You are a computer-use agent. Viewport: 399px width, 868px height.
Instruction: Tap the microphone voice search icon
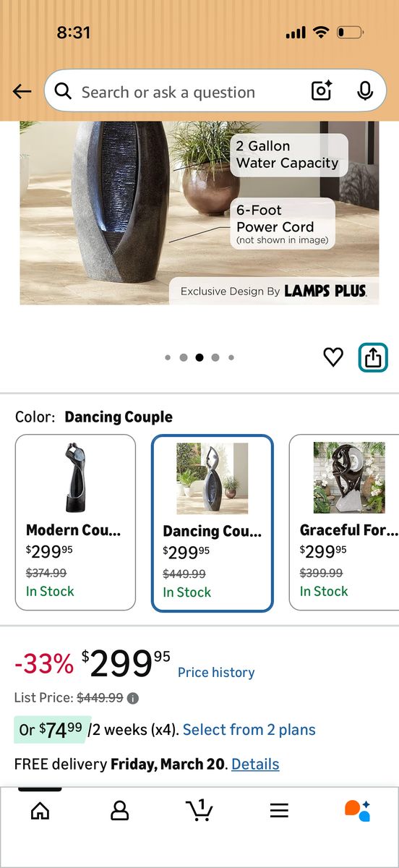(x=365, y=90)
